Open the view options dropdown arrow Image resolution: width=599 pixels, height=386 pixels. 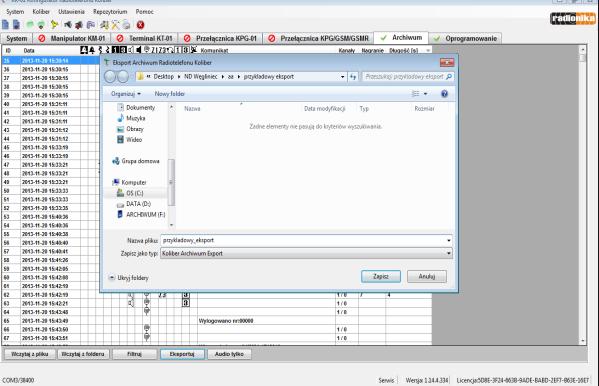[426, 94]
